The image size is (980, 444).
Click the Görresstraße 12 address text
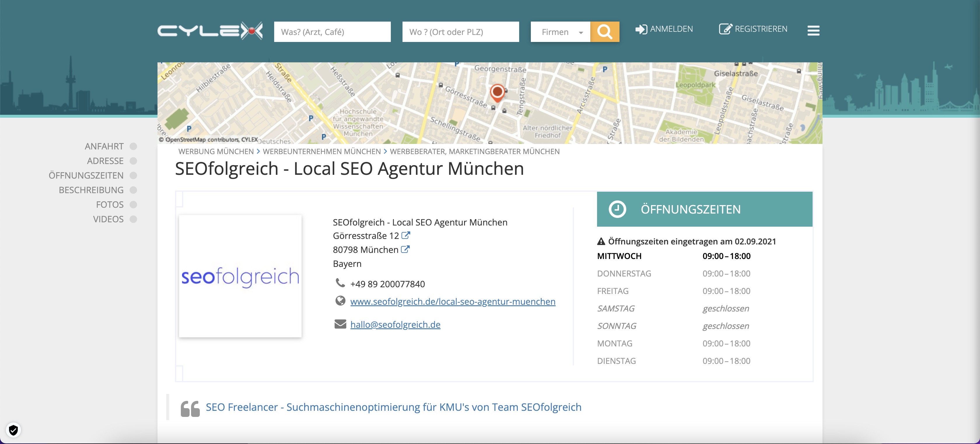(365, 236)
